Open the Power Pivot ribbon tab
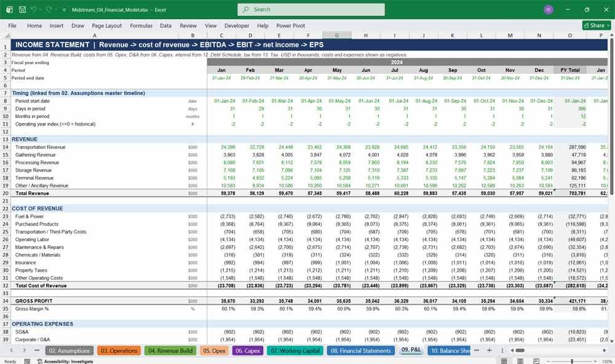This screenshot has height=364, width=615. (x=291, y=25)
